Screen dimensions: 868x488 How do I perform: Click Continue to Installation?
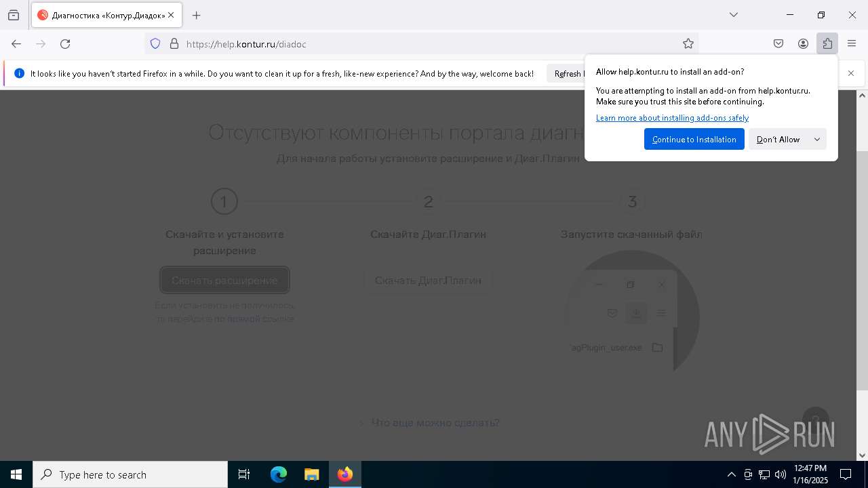pos(694,140)
